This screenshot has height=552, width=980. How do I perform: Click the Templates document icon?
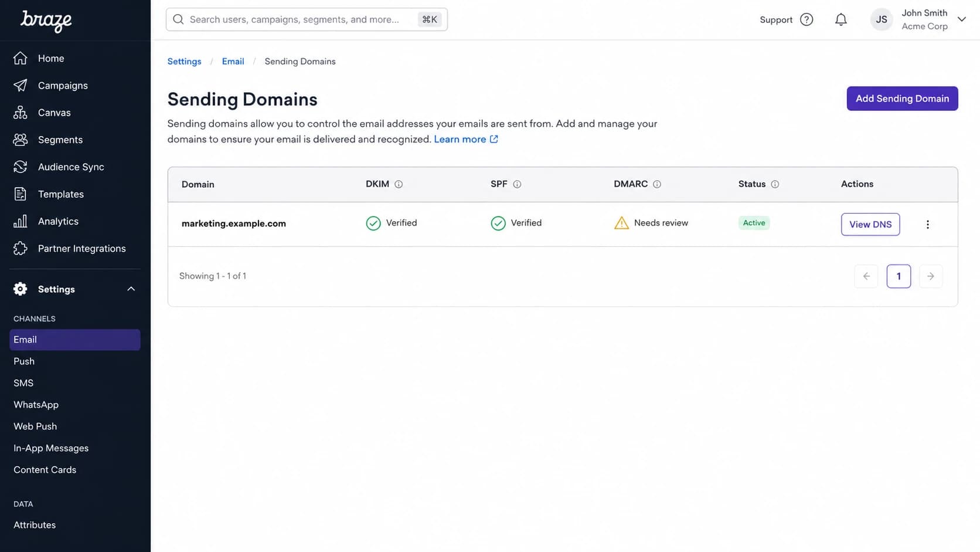pyautogui.click(x=21, y=194)
